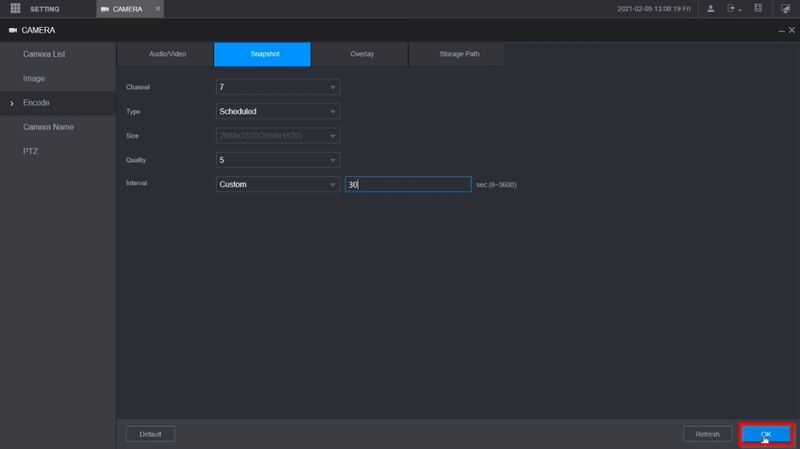Image resolution: width=800 pixels, height=449 pixels.
Task: Open the logout icon menu
Action: 734,9
